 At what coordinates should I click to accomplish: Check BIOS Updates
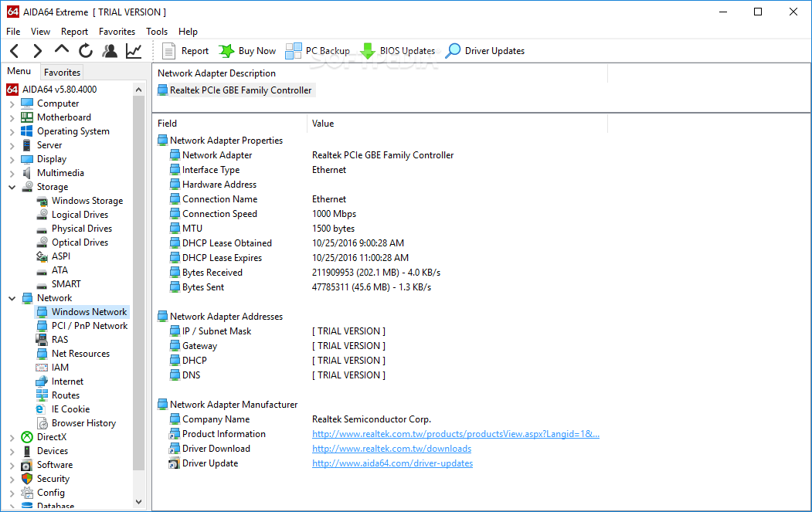[x=397, y=51]
